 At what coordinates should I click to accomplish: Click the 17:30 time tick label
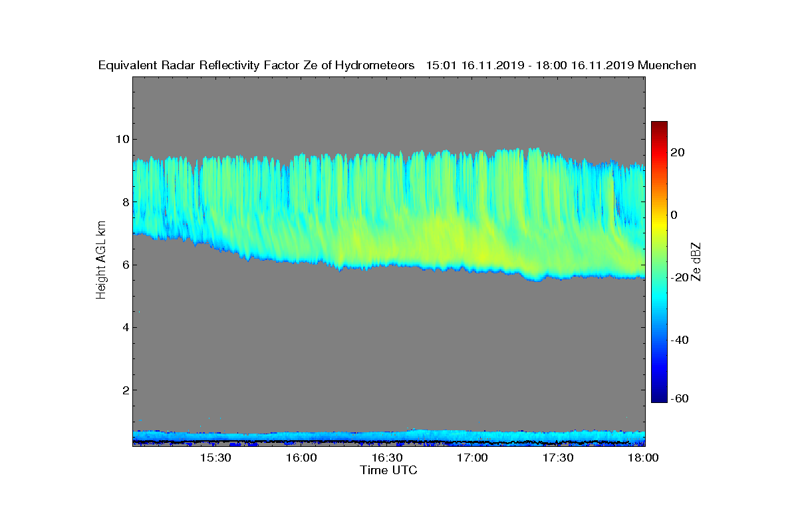[x=558, y=458]
